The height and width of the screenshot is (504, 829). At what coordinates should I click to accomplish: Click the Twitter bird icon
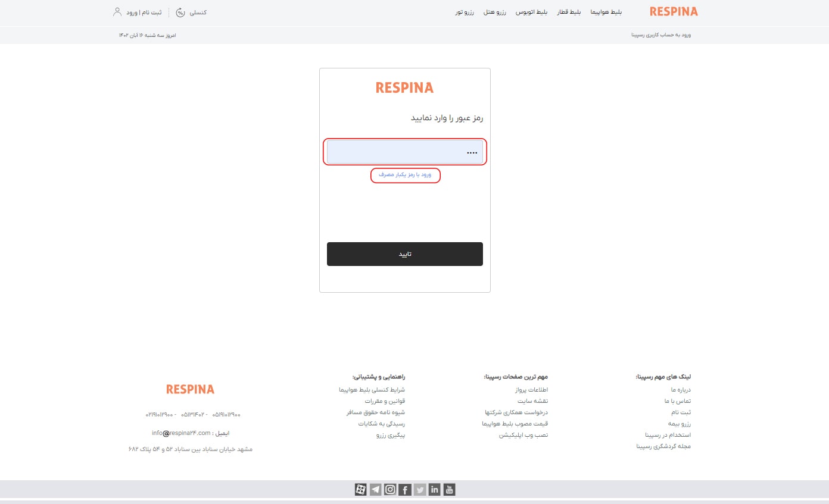(x=420, y=489)
